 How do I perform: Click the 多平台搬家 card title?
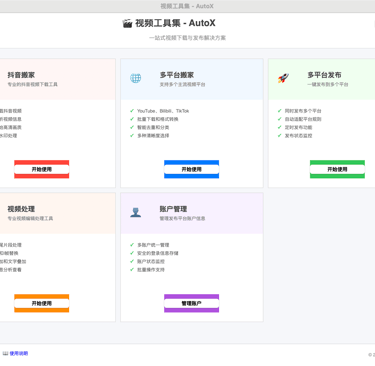(177, 75)
